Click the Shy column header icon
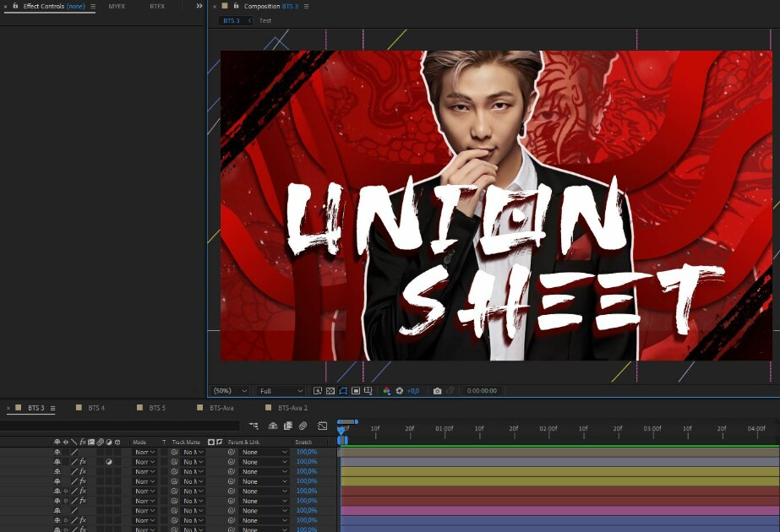 tap(57, 442)
